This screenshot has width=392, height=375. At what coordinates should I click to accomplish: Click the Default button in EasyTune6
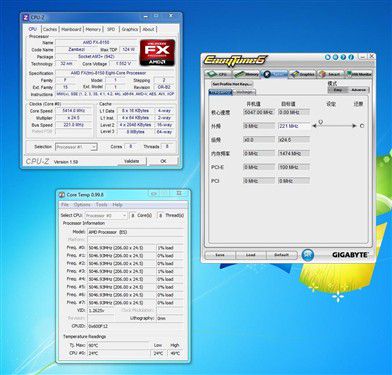(x=282, y=255)
